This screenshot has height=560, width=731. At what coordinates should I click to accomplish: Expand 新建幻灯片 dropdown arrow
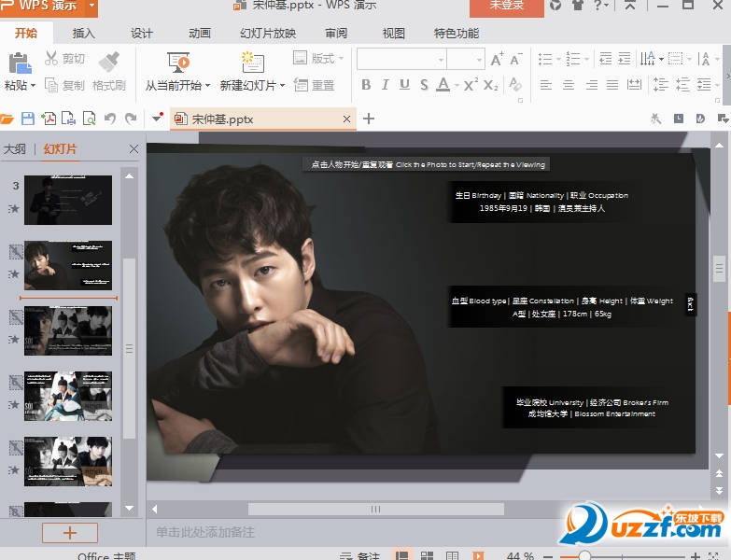pos(282,86)
